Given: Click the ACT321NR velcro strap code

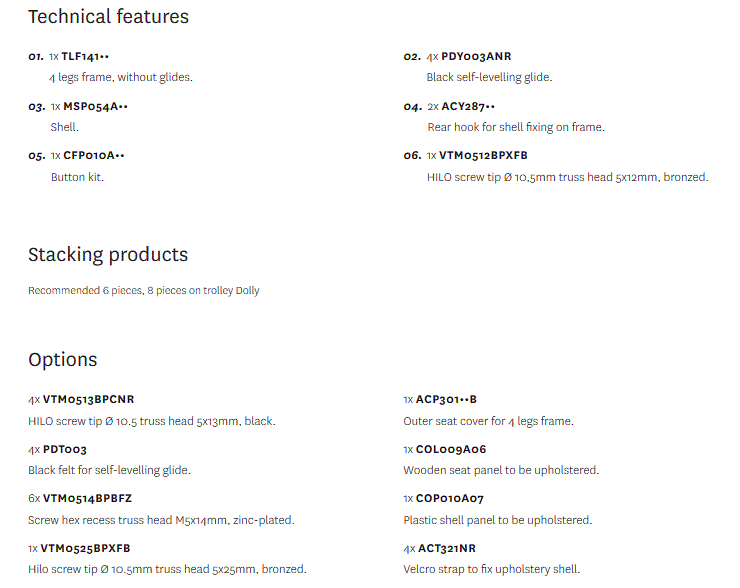Looking at the screenshot, I should click(446, 548).
